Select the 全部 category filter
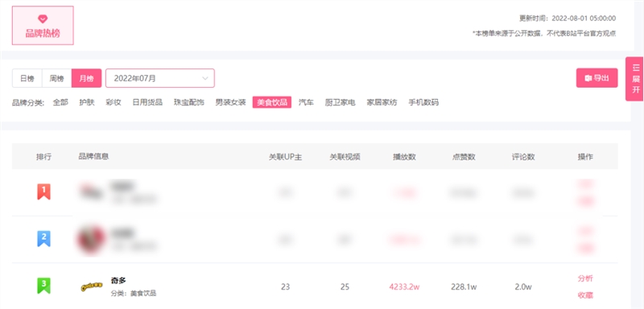 tap(60, 102)
